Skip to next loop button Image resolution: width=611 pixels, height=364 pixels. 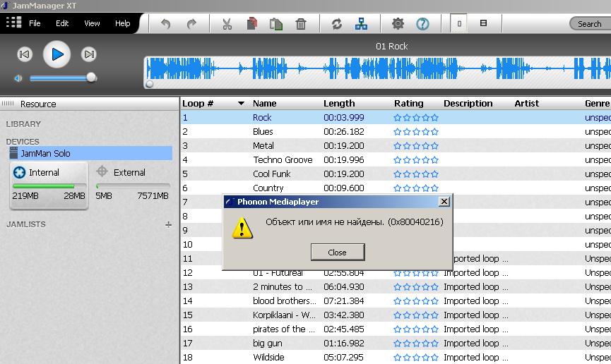pos(89,54)
